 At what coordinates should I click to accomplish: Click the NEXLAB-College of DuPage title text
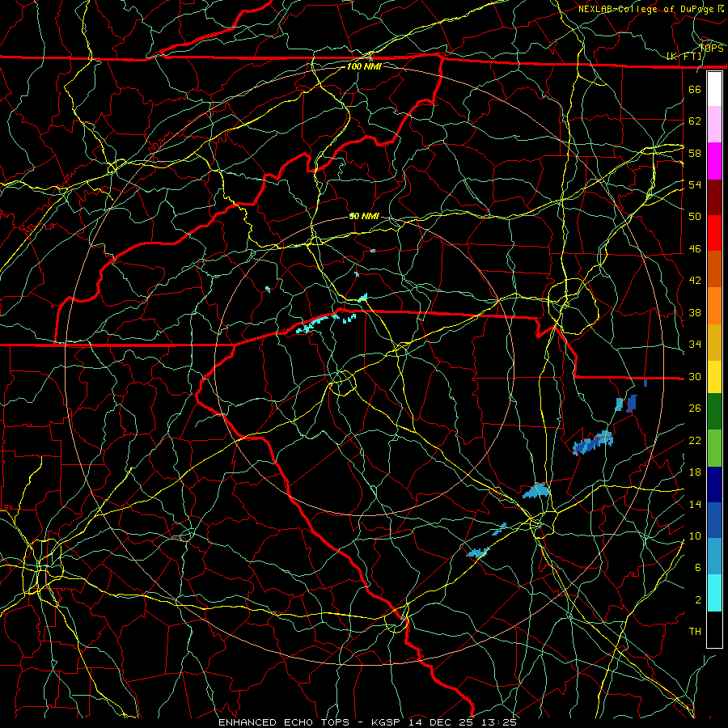pos(645,9)
